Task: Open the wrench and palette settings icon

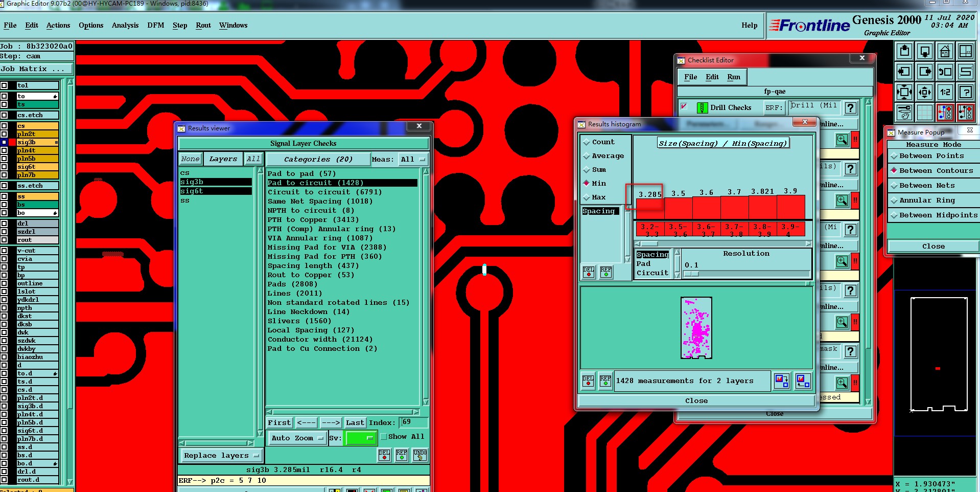Action: pos(904,112)
